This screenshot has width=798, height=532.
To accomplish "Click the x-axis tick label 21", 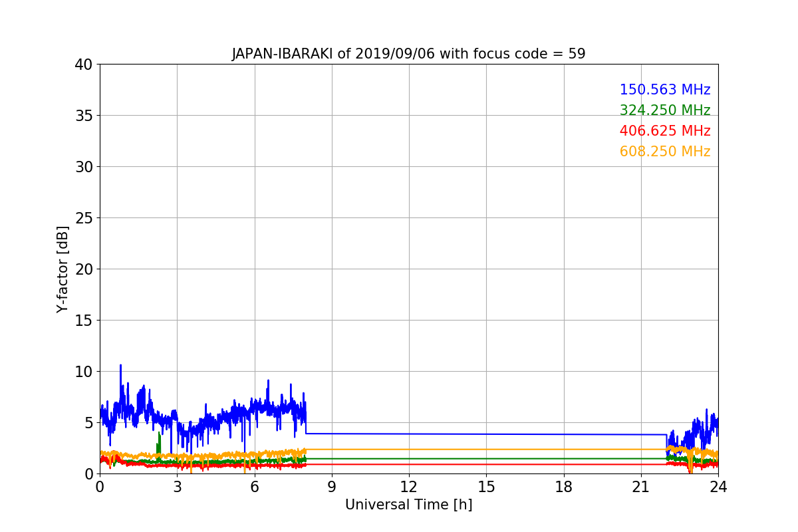I will (641, 487).
